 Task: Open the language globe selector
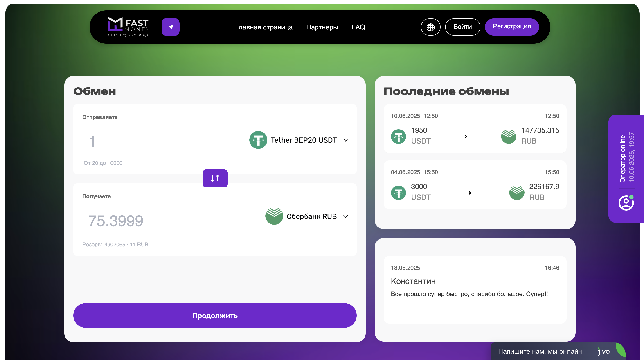point(430,27)
